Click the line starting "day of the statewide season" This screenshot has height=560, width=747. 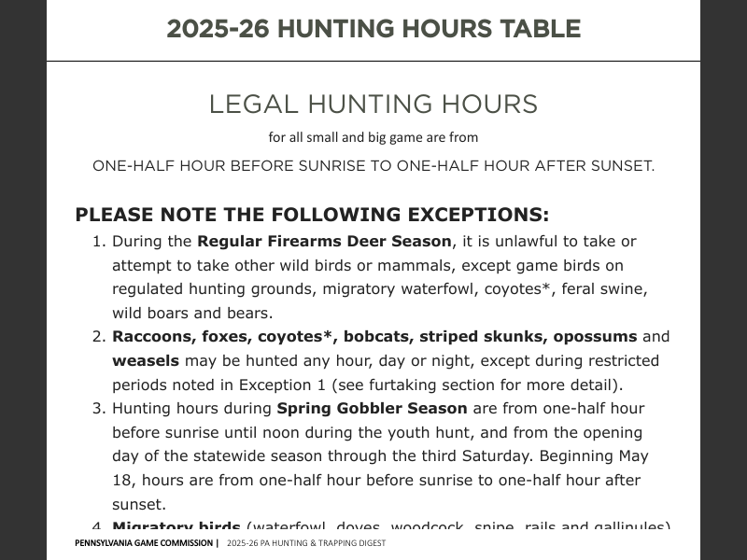click(380, 456)
